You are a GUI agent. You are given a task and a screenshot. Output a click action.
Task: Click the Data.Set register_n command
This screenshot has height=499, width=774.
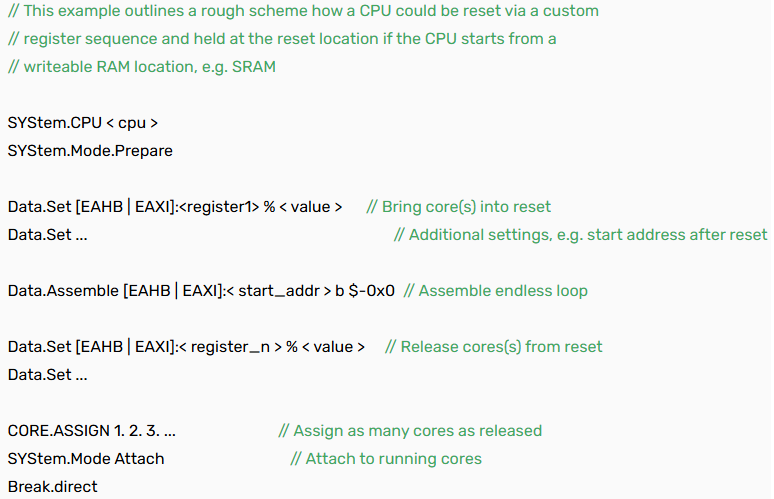(186, 346)
